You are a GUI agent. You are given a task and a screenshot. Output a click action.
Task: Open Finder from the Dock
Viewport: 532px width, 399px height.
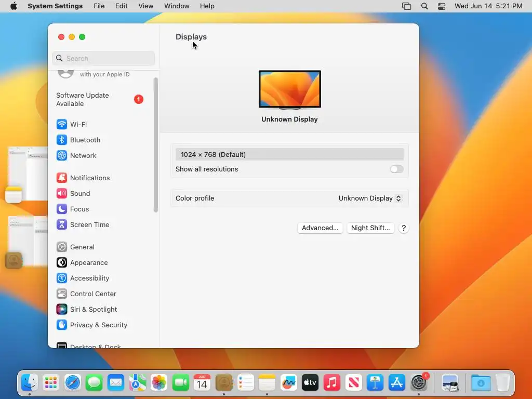pyautogui.click(x=30, y=383)
